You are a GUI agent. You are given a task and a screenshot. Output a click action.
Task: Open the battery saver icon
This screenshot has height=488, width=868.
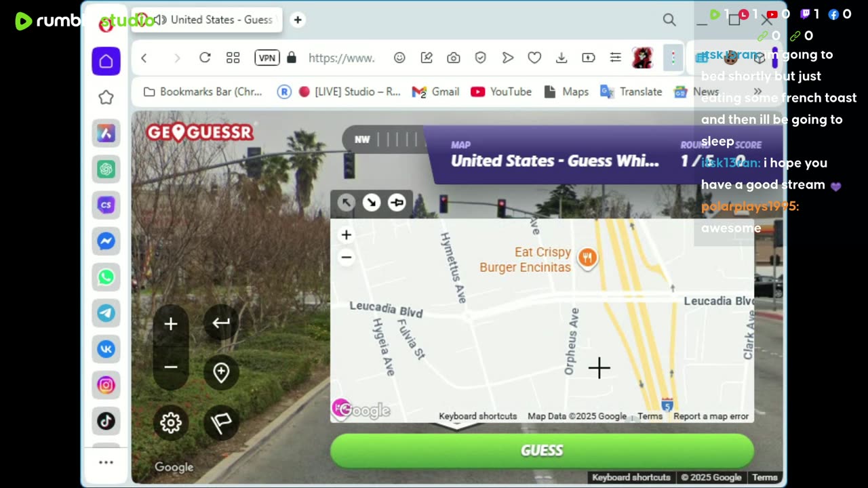click(x=589, y=58)
